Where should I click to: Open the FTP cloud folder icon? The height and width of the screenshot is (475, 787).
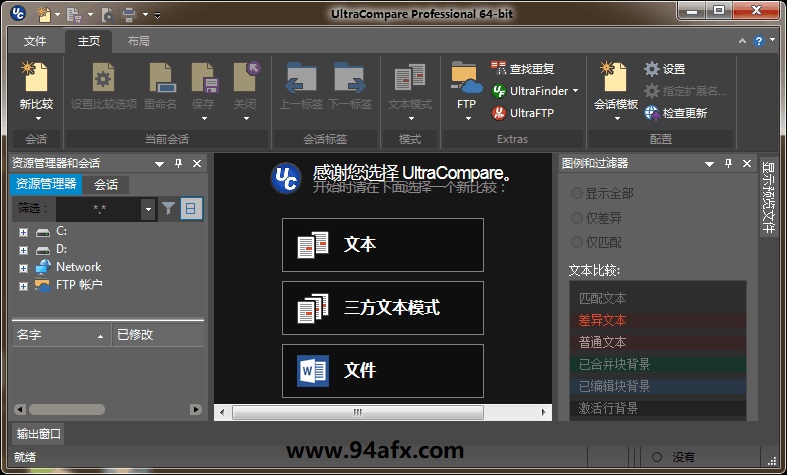466,78
